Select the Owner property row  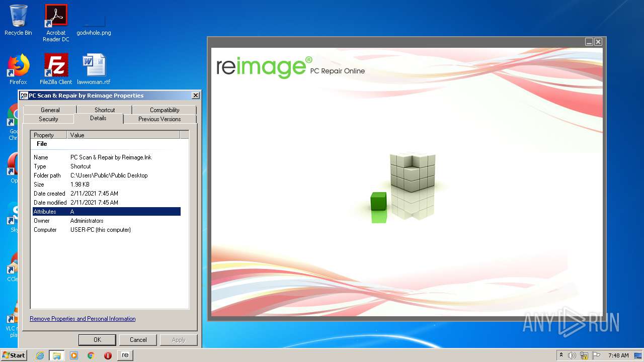point(106,221)
